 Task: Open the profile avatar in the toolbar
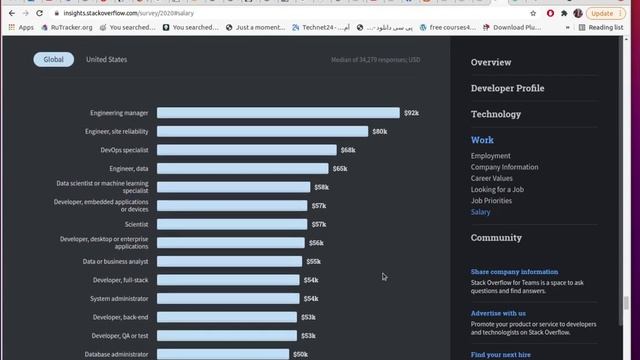click(x=578, y=13)
